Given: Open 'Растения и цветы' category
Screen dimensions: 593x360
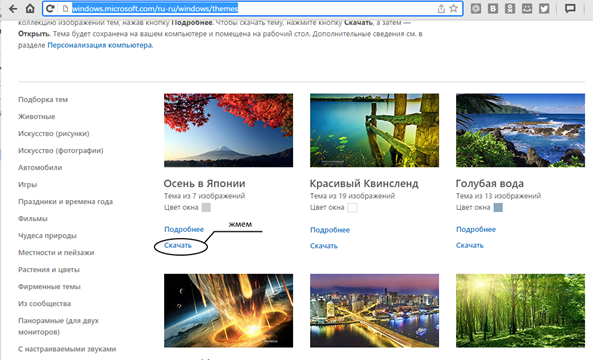Looking at the screenshot, I should pos(49,270).
